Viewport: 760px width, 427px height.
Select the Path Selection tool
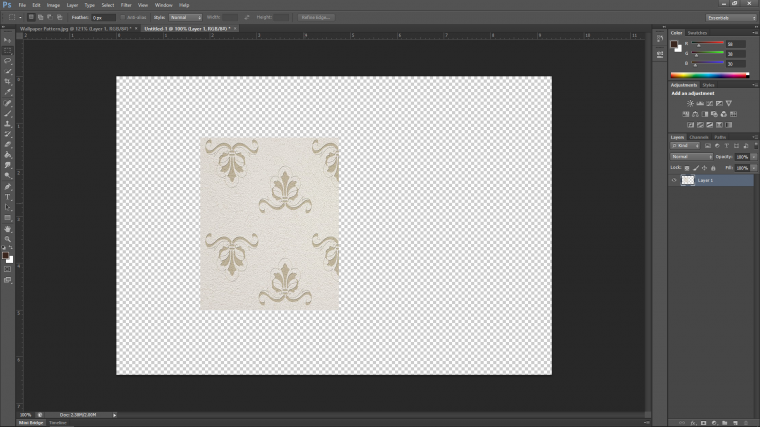(7, 207)
